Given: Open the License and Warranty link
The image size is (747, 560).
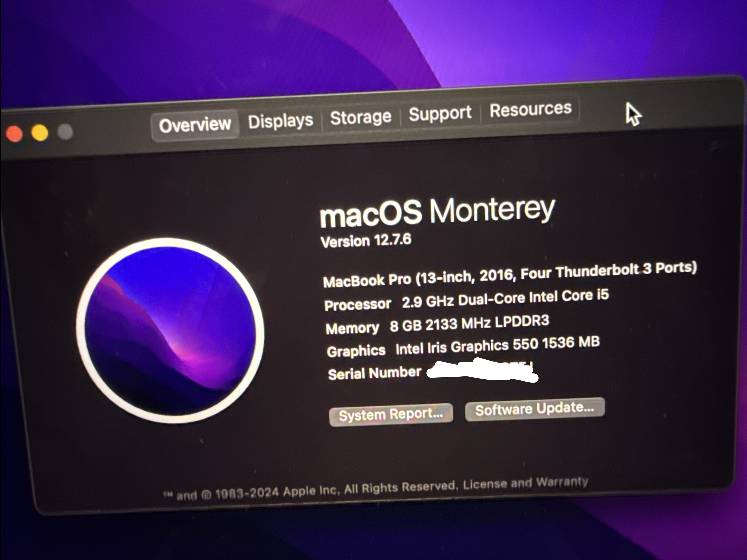Looking at the screenshot, I should (x=525, y=483).
